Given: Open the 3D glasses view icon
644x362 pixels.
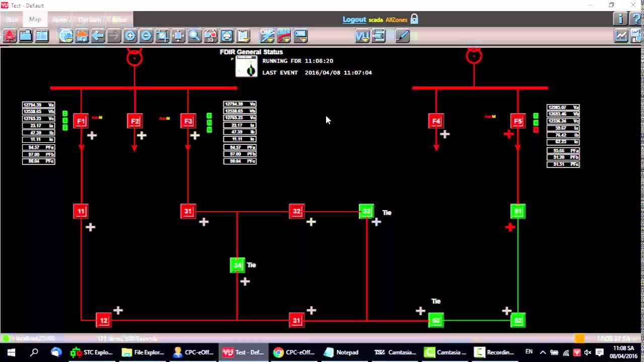Looking at the screenshot, I should (x=211, y=36).
